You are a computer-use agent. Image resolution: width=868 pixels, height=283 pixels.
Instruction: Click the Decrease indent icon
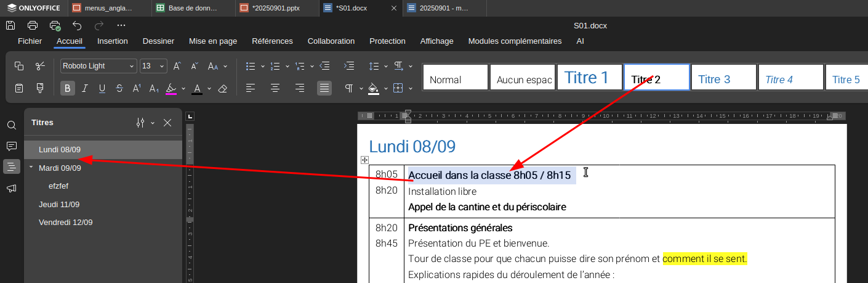point(326,66)
